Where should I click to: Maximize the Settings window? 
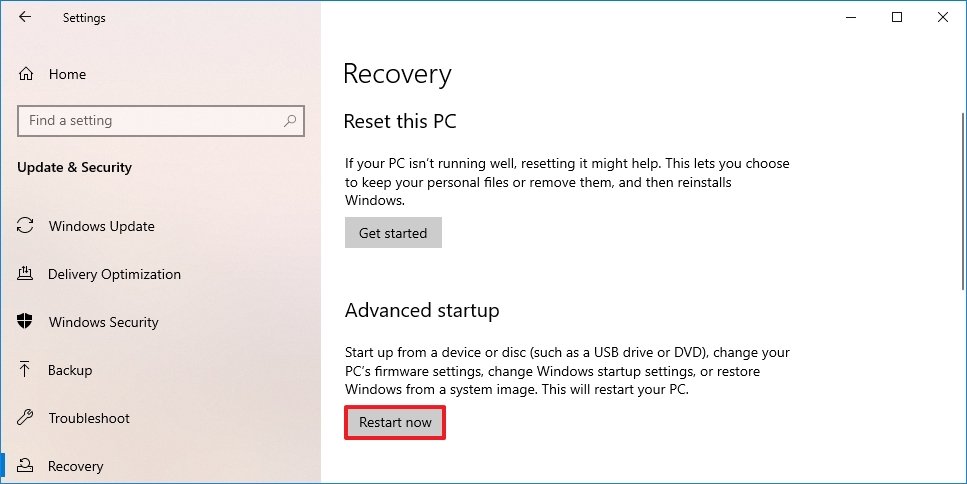pyautogui.click(x=897, y=17)
